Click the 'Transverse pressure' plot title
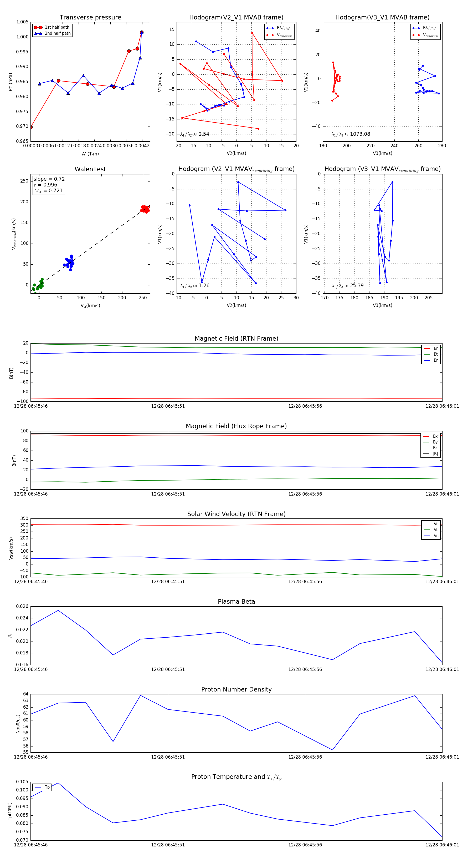The width and height of the screenshot is (473, 868). click(x=90, y=18)
